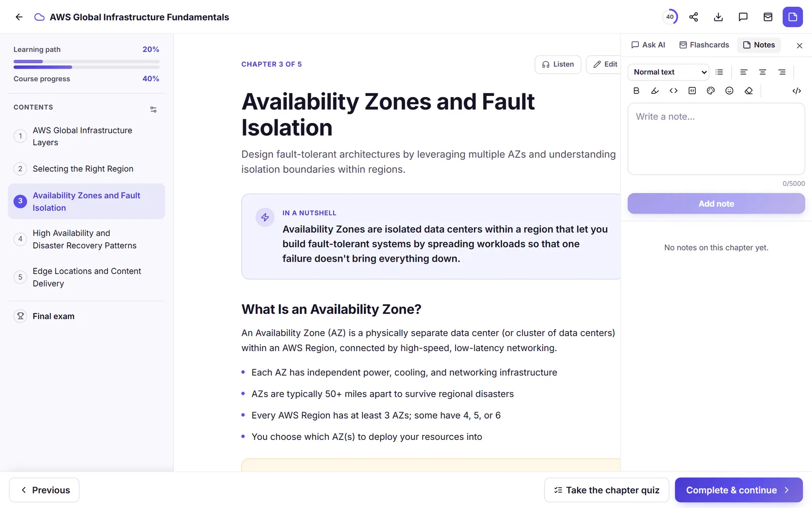Click the 'CHAPTER 3 OF 5' label
Image resolution: width=812 pixels, height=508 pixels.
point(272,64)
